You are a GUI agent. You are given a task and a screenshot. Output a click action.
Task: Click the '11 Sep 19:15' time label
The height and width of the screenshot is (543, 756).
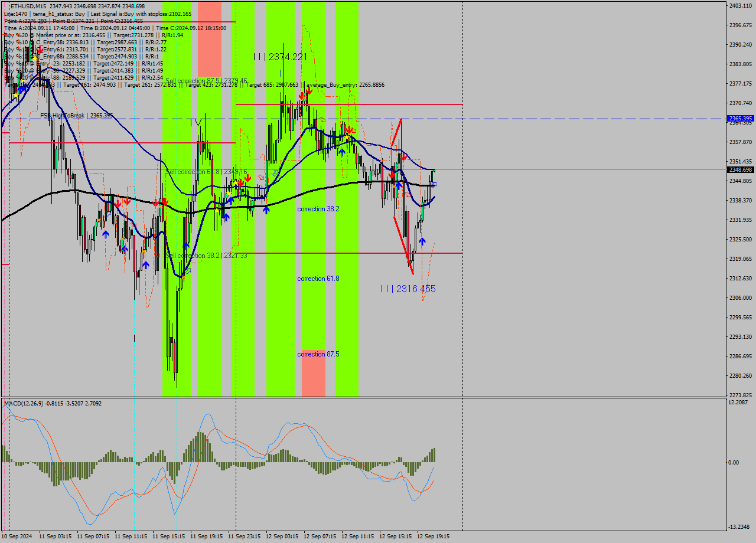point(207,537)
